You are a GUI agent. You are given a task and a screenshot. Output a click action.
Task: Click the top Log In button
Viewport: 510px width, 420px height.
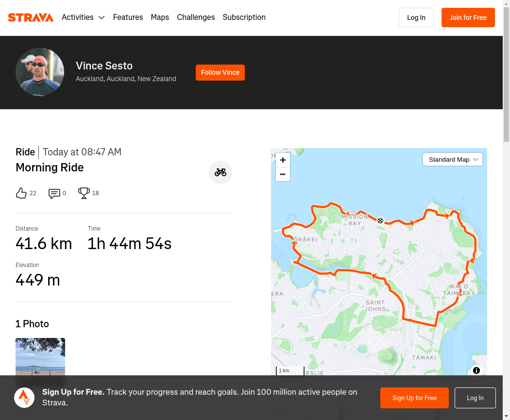tap(416, 17)
